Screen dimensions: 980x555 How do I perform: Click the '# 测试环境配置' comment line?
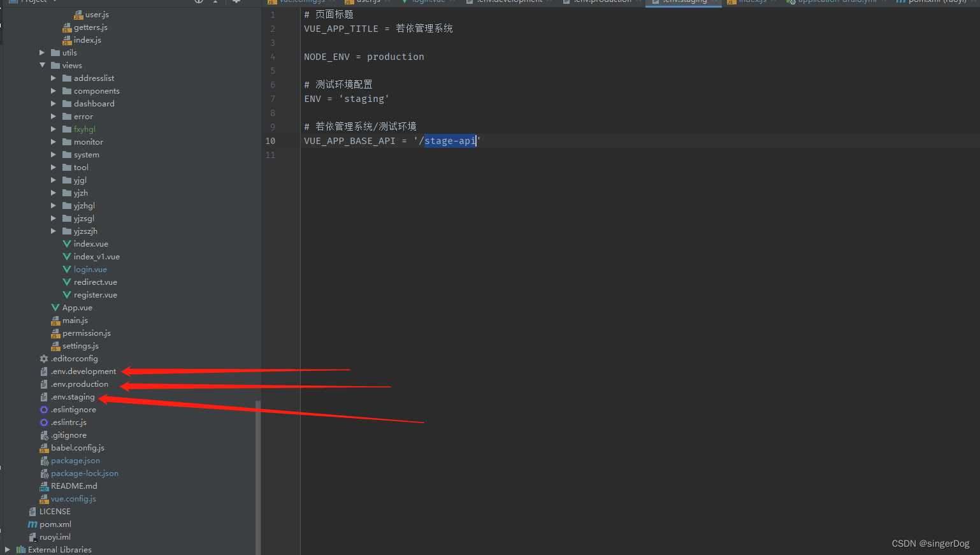[x=338, y=85]
